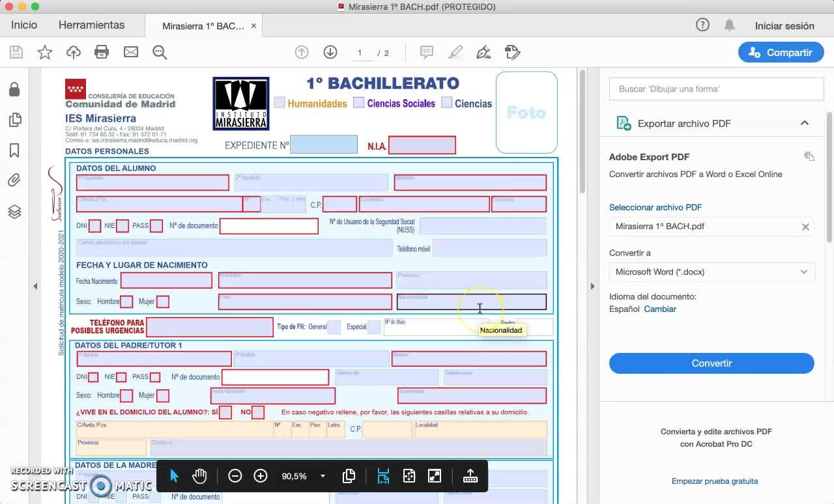Enable fit to width scrolling mode
The width and height of the screenshot is (834, 504).
(383, 476)
